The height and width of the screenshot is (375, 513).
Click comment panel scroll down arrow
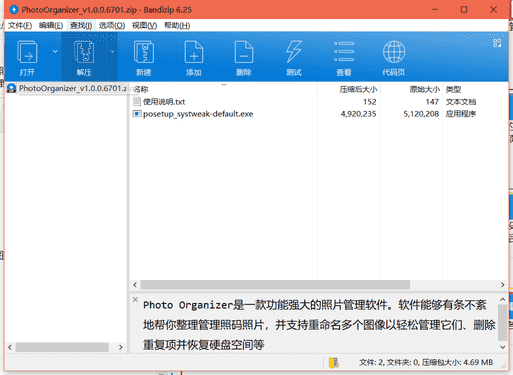503,347
